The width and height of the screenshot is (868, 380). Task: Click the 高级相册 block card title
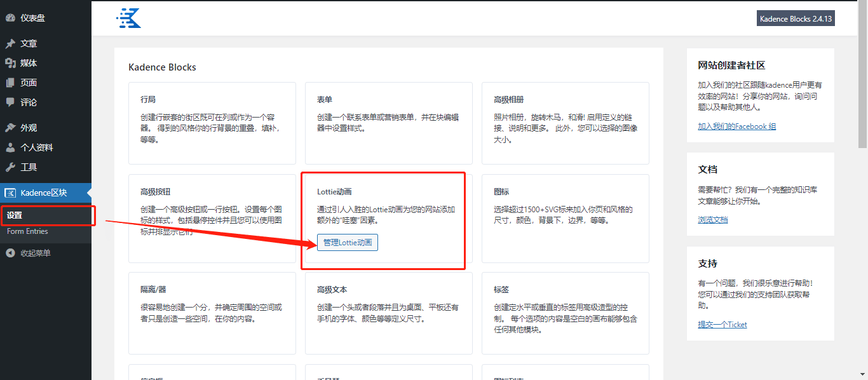point(509,100)
